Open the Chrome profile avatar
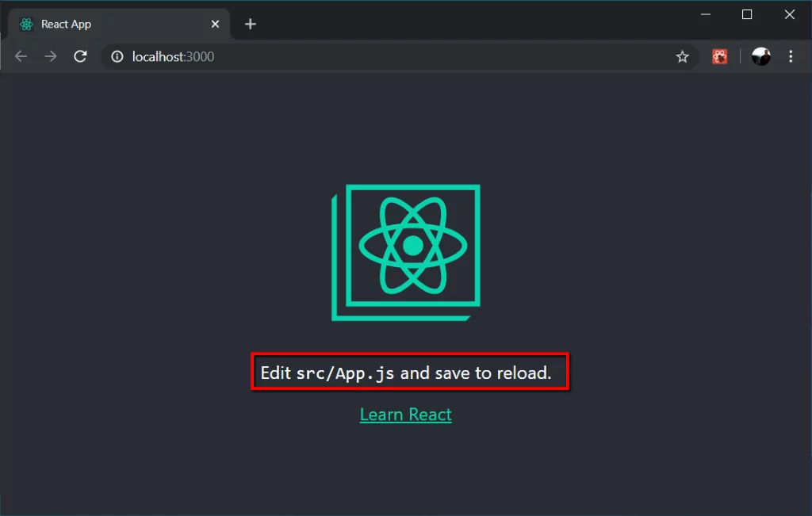 760,56
